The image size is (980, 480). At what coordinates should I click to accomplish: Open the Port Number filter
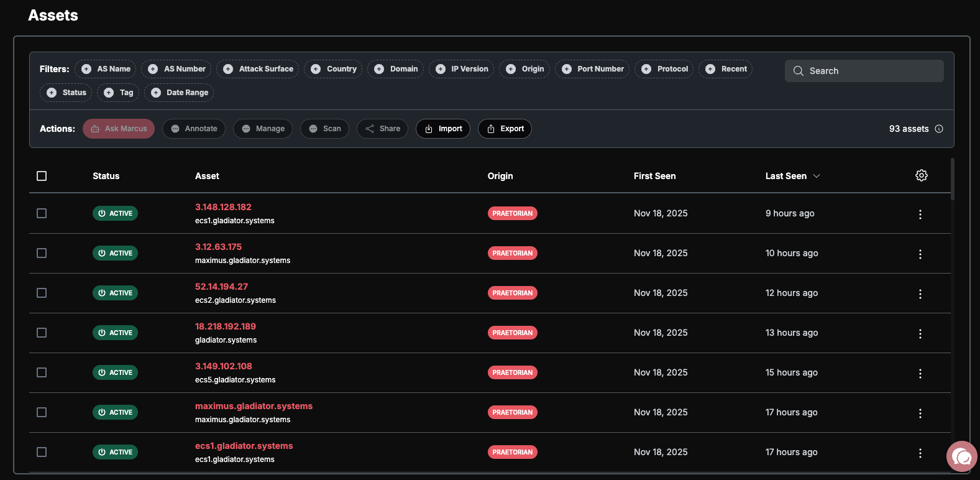(592, 69)
